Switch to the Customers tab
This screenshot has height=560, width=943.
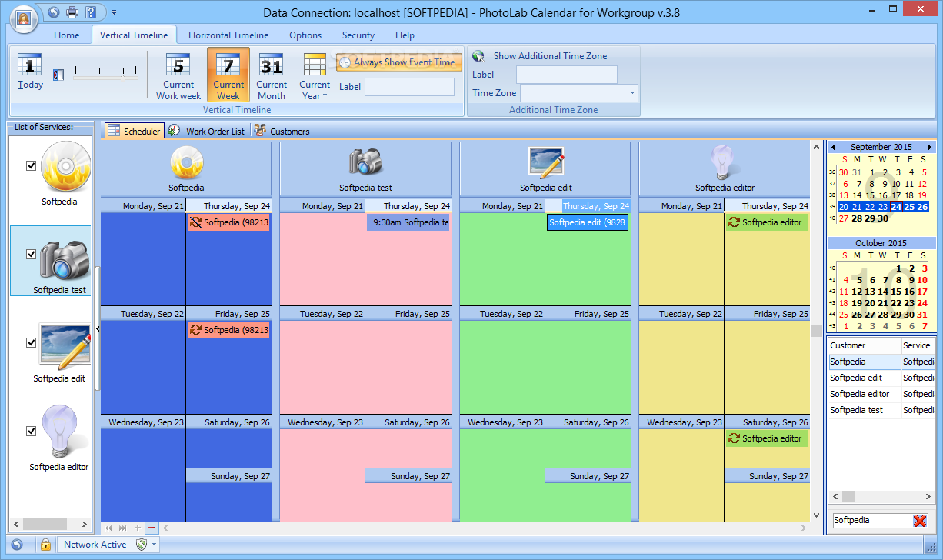[282, 131]
